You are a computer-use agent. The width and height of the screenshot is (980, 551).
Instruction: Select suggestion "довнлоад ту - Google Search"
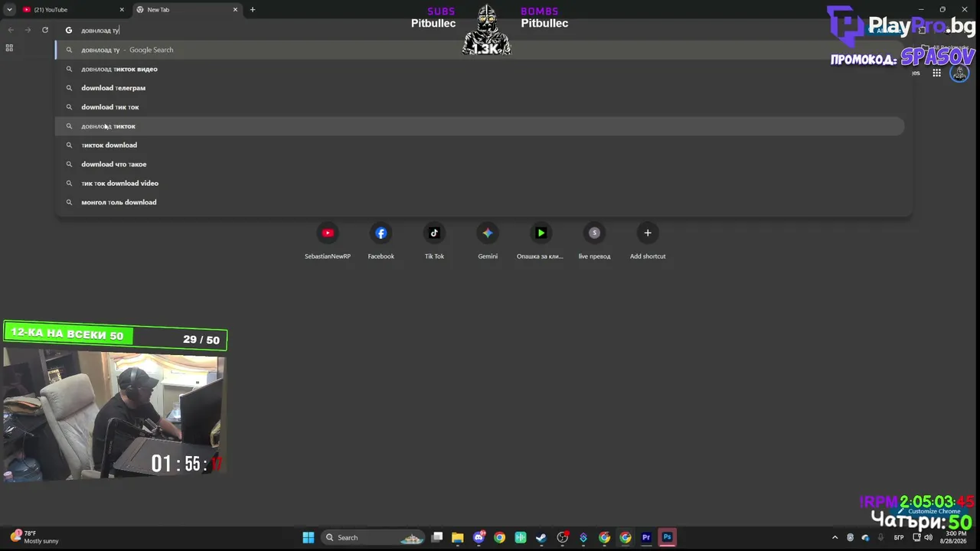pos(479,50)
